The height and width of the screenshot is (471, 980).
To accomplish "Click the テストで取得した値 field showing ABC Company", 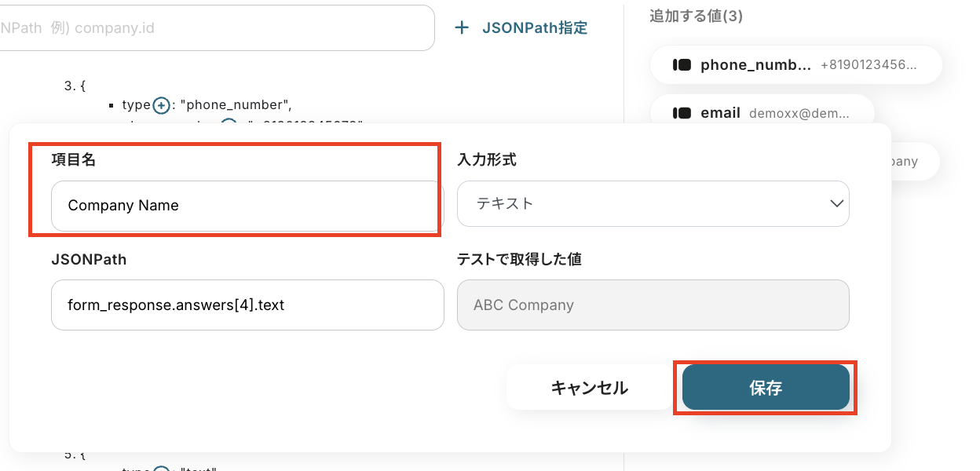I will pos(653,305).
